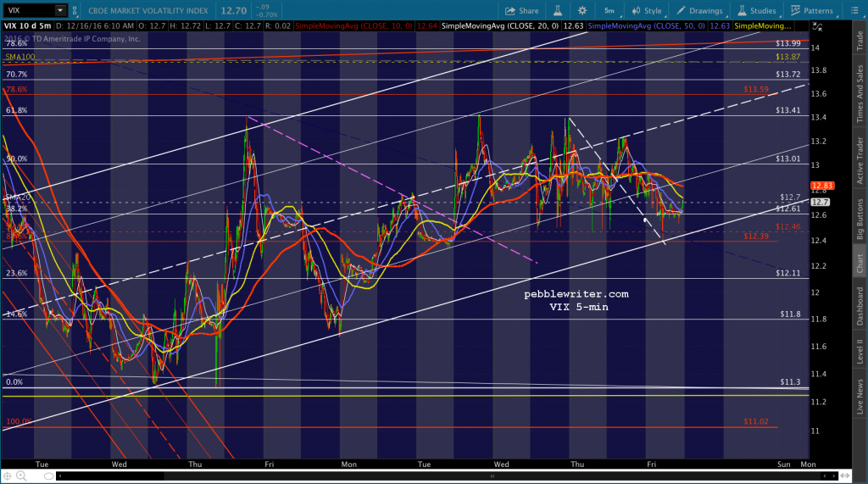Open the 5m timeframe dropdown

tap(610, 10)
